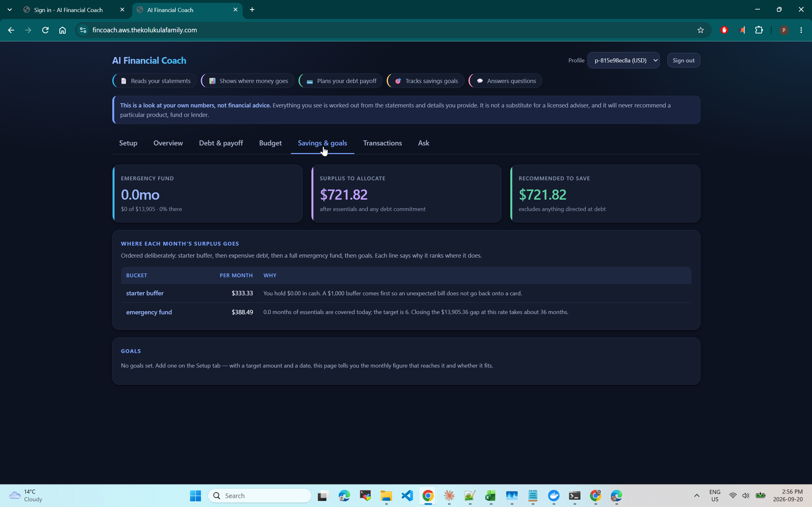The height and width of the screenshot is (507, 812).
Task: Open Chrome's three-dot menu icon
Action: [801, 30]
